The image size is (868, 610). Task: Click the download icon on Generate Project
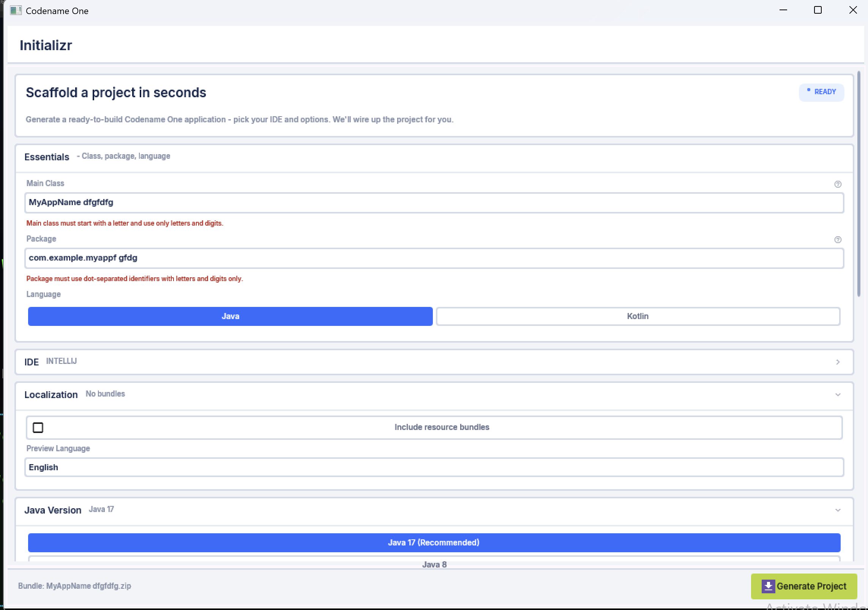tap(768, 586)
